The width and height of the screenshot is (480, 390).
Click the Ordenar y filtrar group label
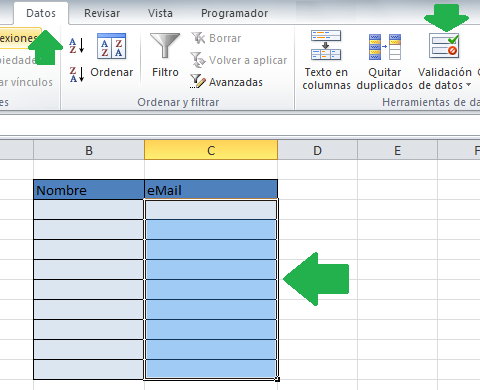[x=178, y=102]
